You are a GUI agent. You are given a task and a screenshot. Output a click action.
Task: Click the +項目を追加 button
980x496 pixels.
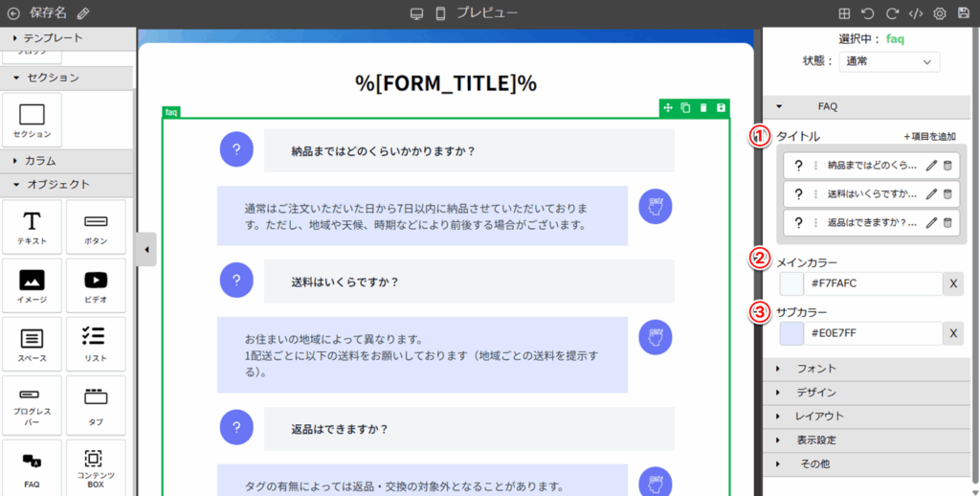(x=929, y=137)
